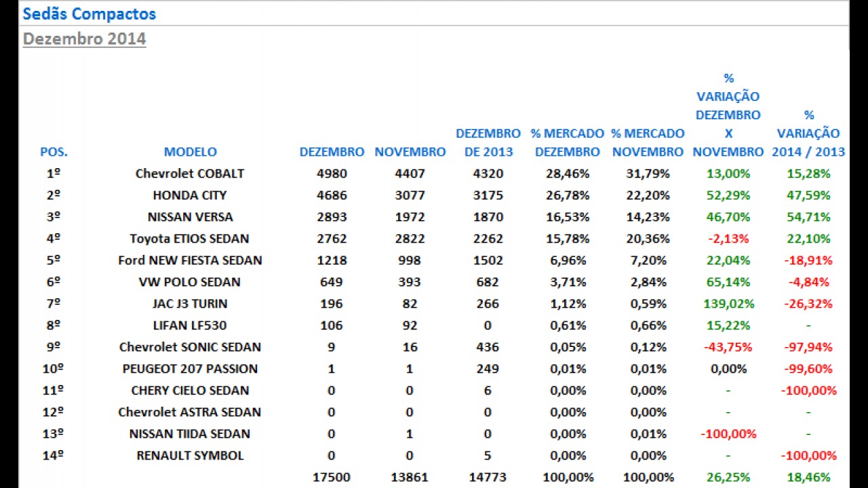Select the 'Dezembro 2014' subtitle

click(85, 39)
